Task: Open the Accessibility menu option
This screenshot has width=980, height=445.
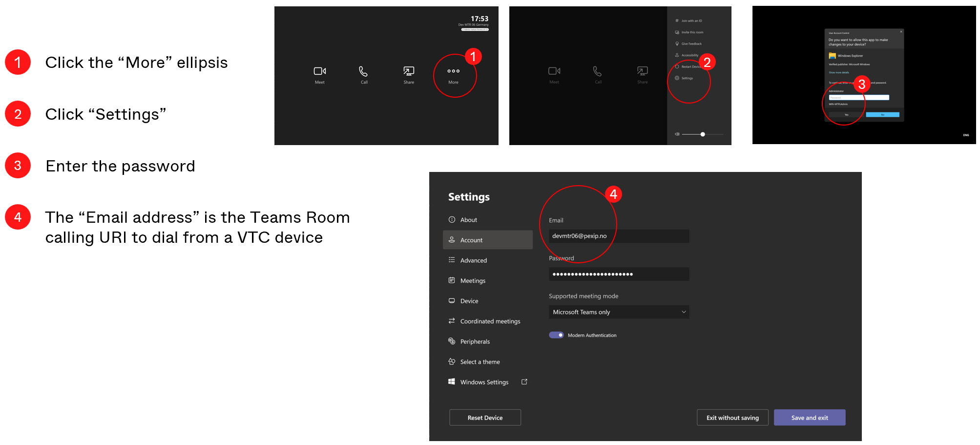Action: pyautogui.click(x=689, y=55)
